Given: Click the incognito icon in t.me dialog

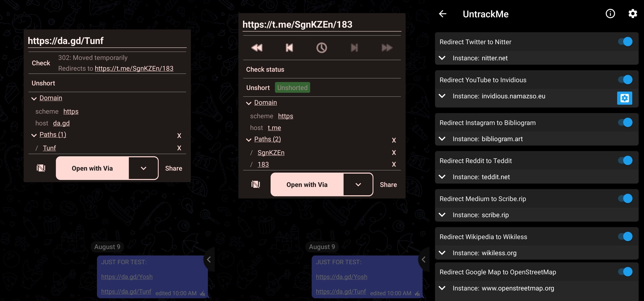Looking at the screenshot, I should (255, 184).
